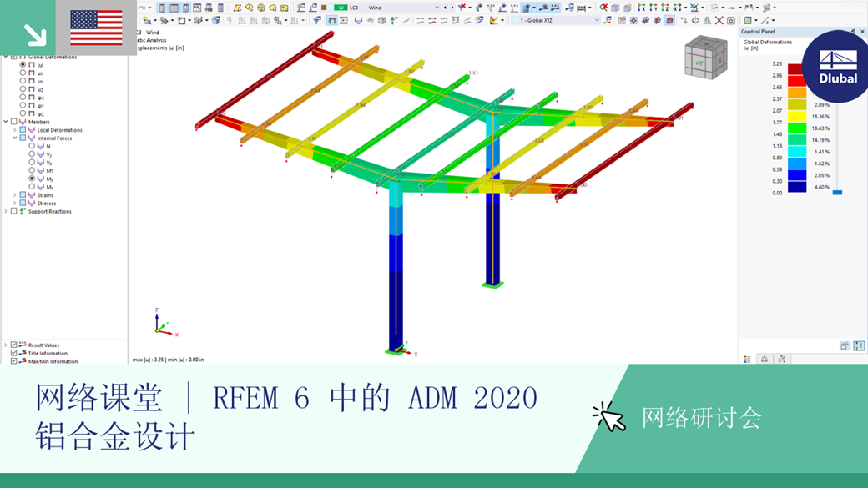Expand the Strains node
The height and width of the screenshot is (488, 868).
click(14, 194)
